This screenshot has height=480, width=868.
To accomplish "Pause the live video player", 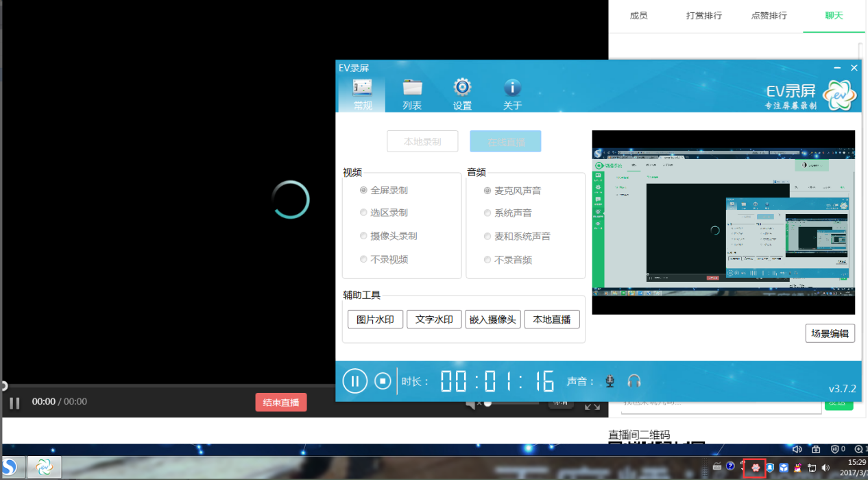I will tap(14, 403).
